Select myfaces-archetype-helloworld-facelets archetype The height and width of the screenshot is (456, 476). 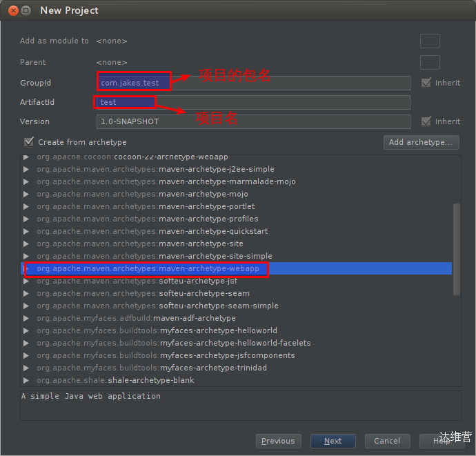click(x=236, y=343)
